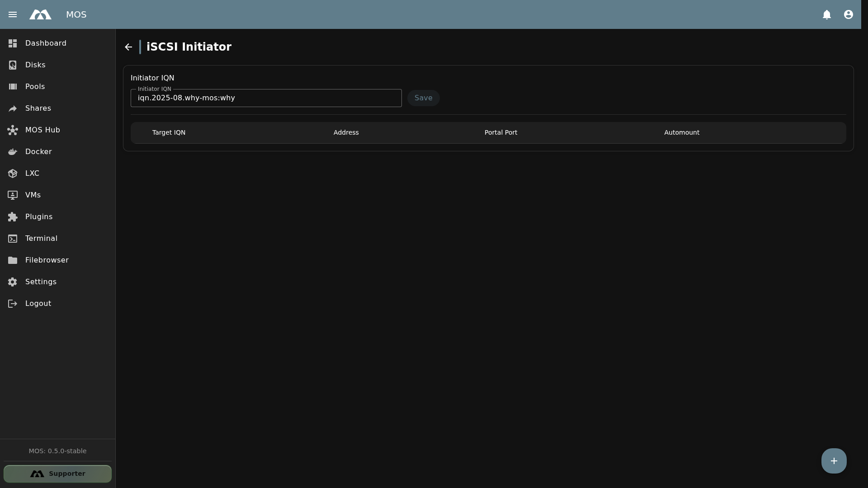
Task: Navigate to Disks page
Action: click(x=57, y=65)
